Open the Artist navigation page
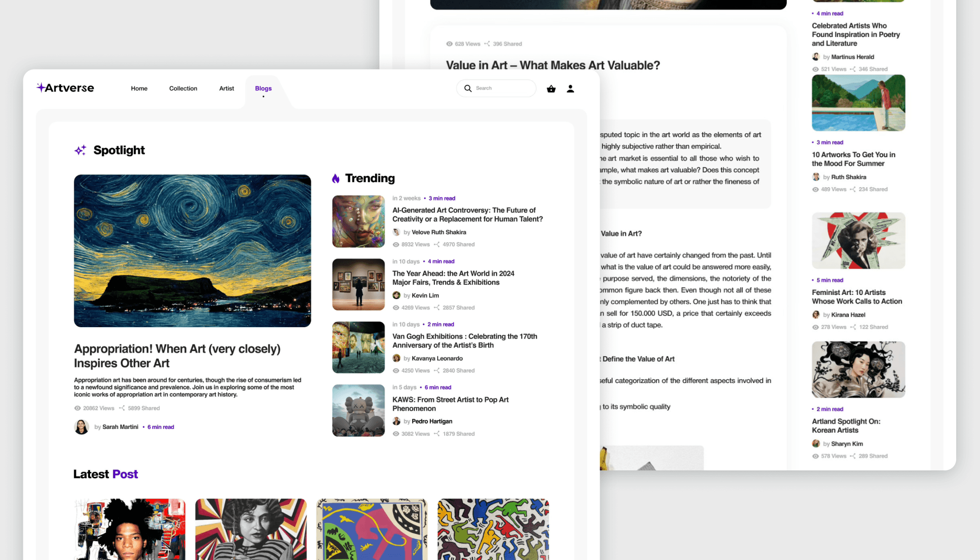This screenshot has width=980, height=560. point(226,89)
